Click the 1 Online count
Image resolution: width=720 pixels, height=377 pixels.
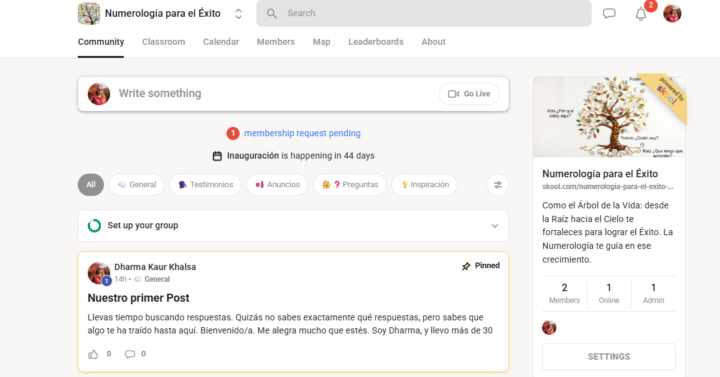click(609, 293)
